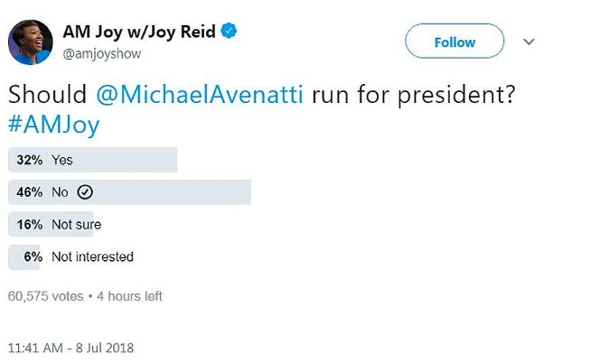The height and width of the screenshot is (364, 591).
Task: Click the checkmark icon beside No
Action: (x=85, y=192)
